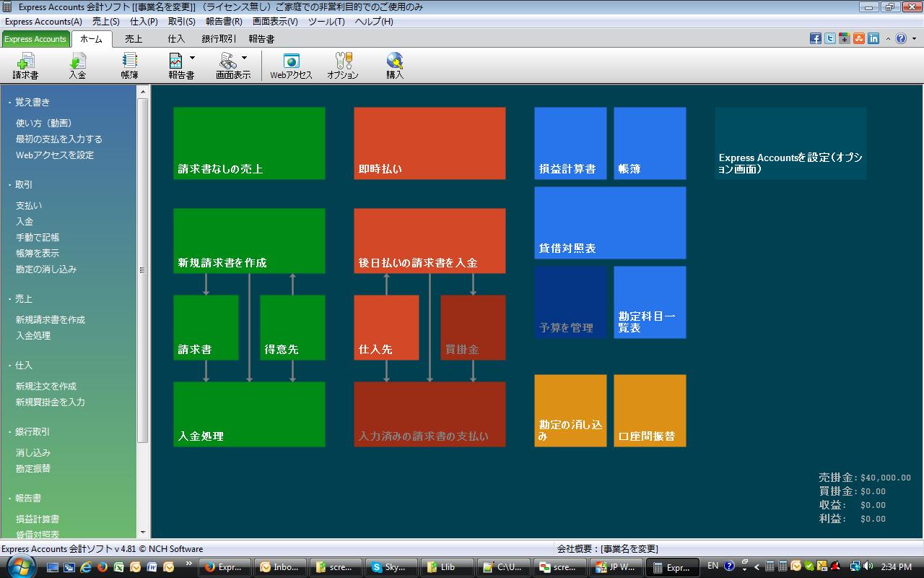Open the 勘定科目一覧表 tile
Screen dimensions: 924x578
click(x=650, y=302)
